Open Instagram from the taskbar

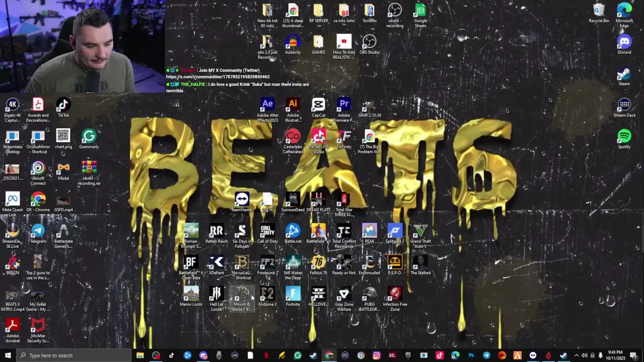376,355
